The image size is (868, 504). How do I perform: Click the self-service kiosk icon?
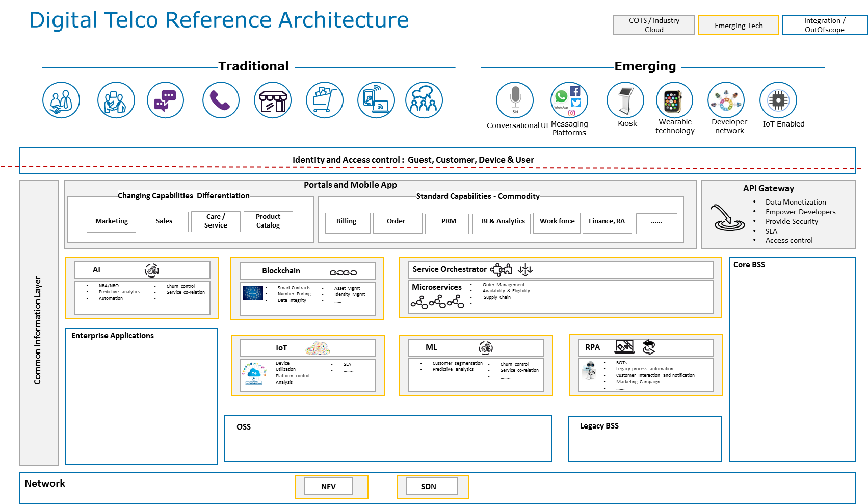[625, 100]
